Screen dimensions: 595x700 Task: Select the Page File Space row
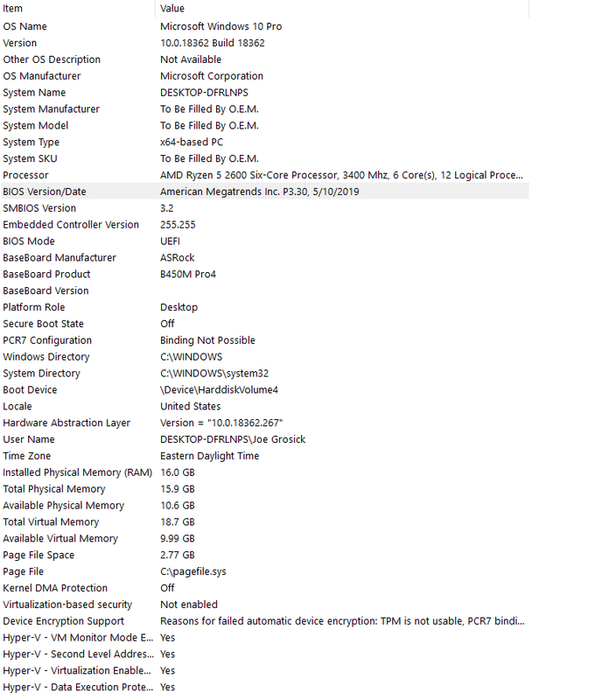coord(265,555)
